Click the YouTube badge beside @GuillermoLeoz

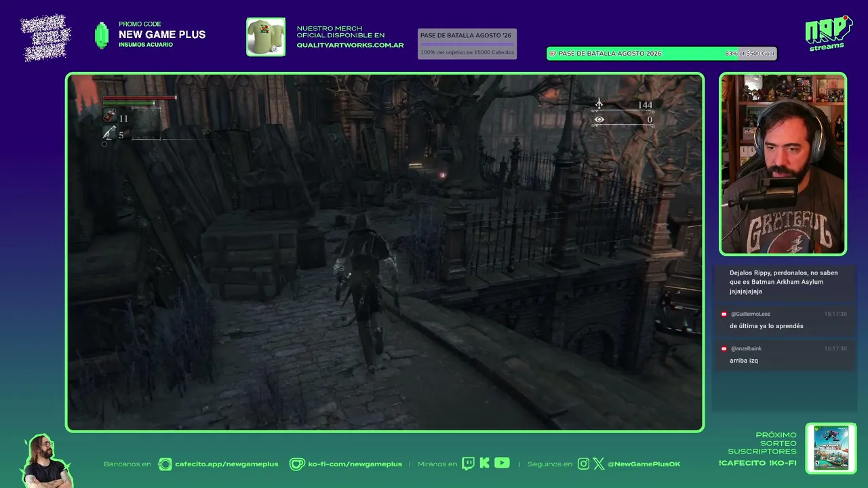tap(724, 314)
